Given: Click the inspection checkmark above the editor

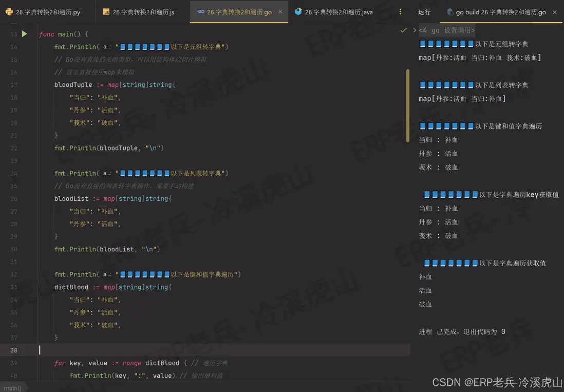Looking at the screenshot, I should coord(404,30).
